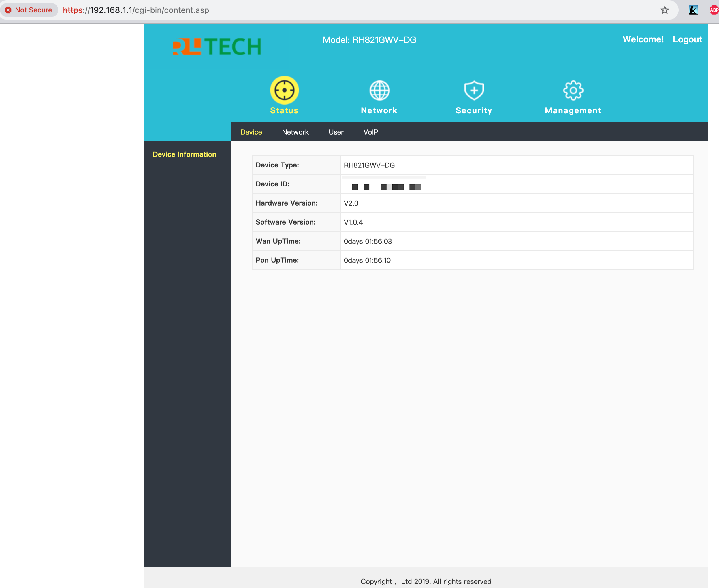Open the VoIP sub-tab
719x588 pixels.
pyautogui.click(x=371, y=132)
